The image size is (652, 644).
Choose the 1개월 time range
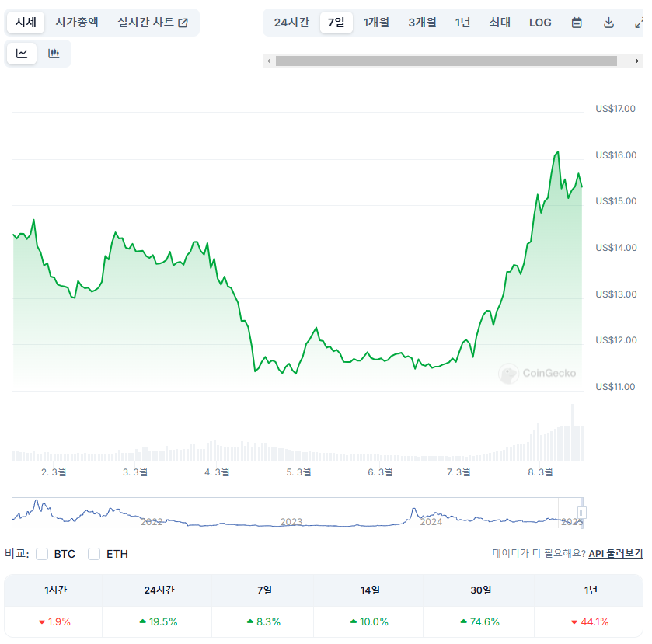(376, 23)
